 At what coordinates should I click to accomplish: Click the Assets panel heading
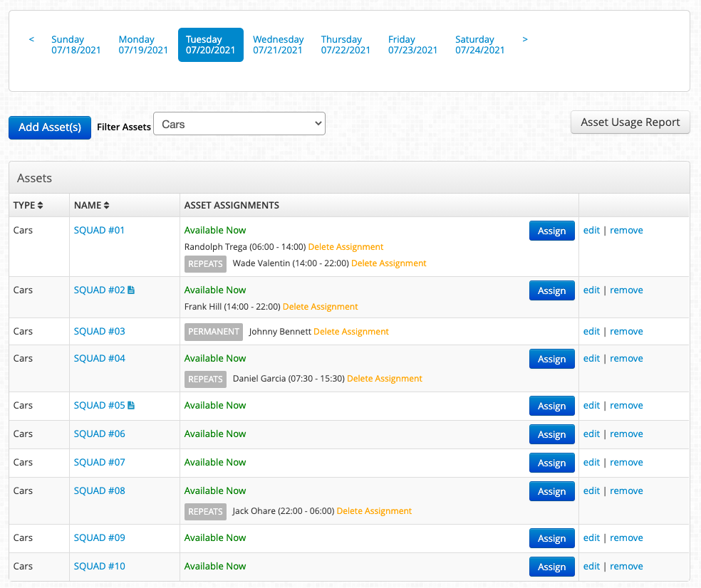[x=34, y=178]
